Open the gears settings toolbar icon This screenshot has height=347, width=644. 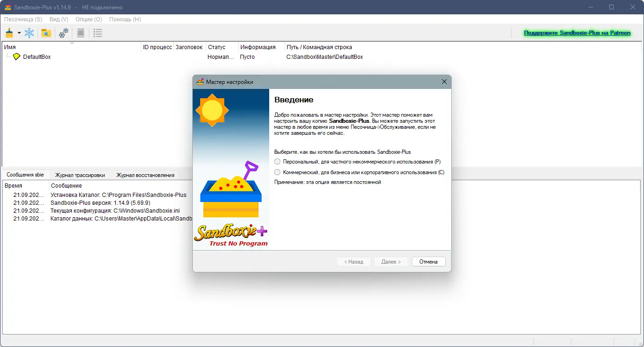(63, 33)
